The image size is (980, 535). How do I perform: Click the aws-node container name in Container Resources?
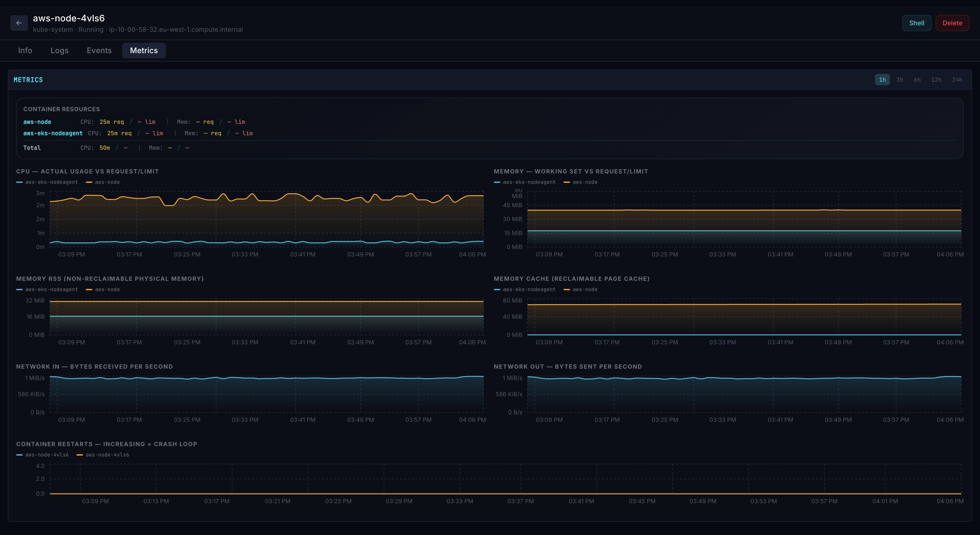tap(37, 122)
